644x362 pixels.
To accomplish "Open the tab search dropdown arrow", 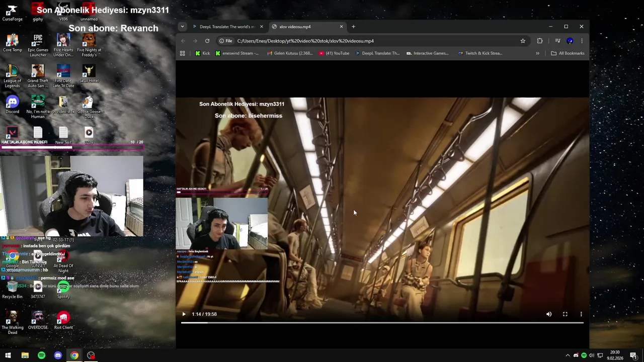I will point(182,27).
